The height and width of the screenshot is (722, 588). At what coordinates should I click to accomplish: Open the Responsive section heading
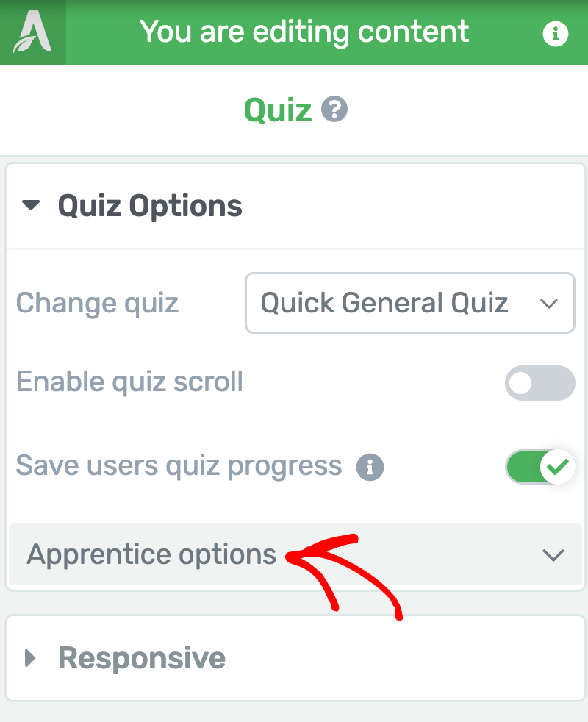tap(142, 658)
